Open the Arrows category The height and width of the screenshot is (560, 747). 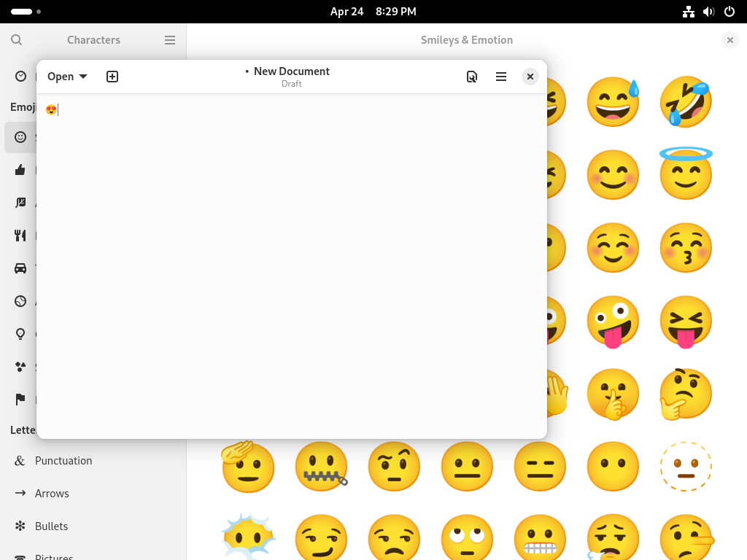(x=93, y=494)
